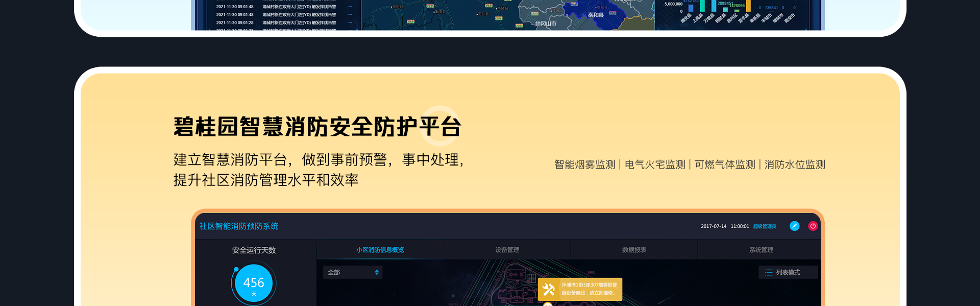Click the 电气火宅监测 feature label
The height and width of the screenshot is (306, 980).
[x=655, y=164]
